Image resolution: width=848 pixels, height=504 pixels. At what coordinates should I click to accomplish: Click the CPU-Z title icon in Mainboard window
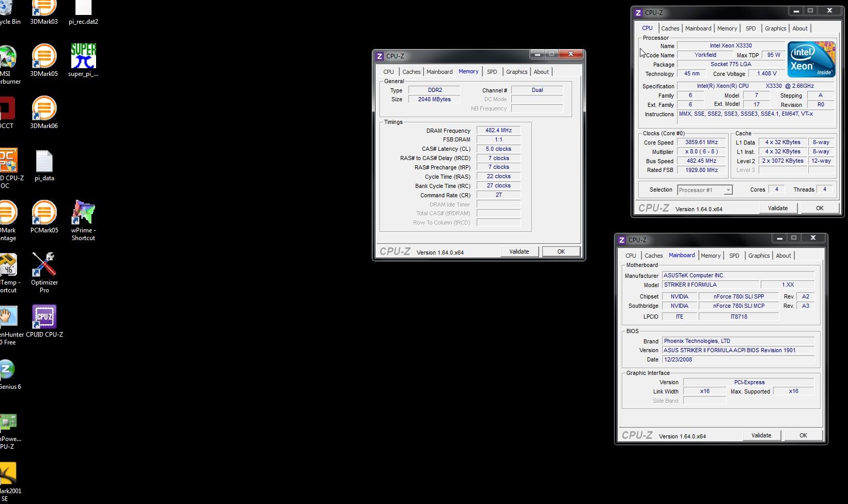point(622,240)
